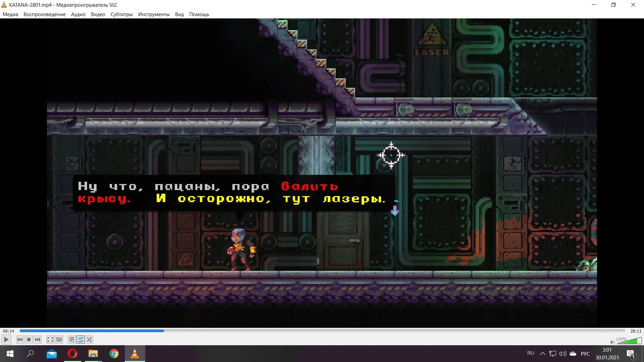The height and width of the screenshot is (362, 644).
Task: Show hidden system tray icons
Action: coord(542,354)
